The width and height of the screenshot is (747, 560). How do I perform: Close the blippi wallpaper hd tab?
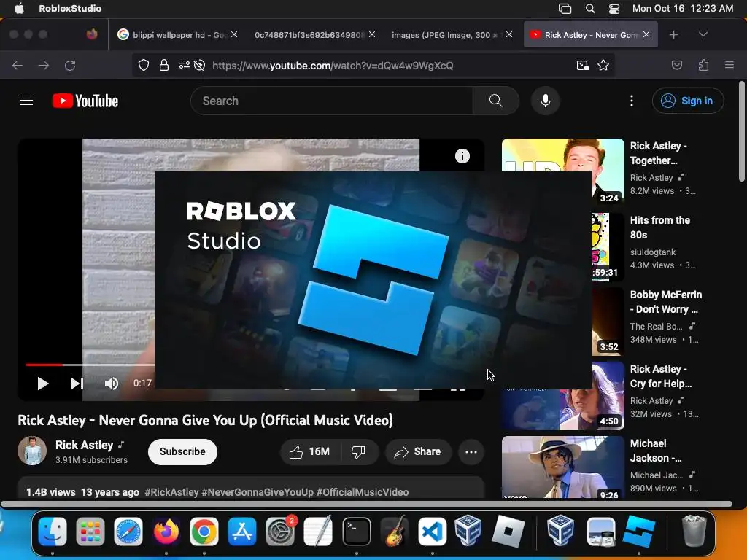click(x=234, y=34)
